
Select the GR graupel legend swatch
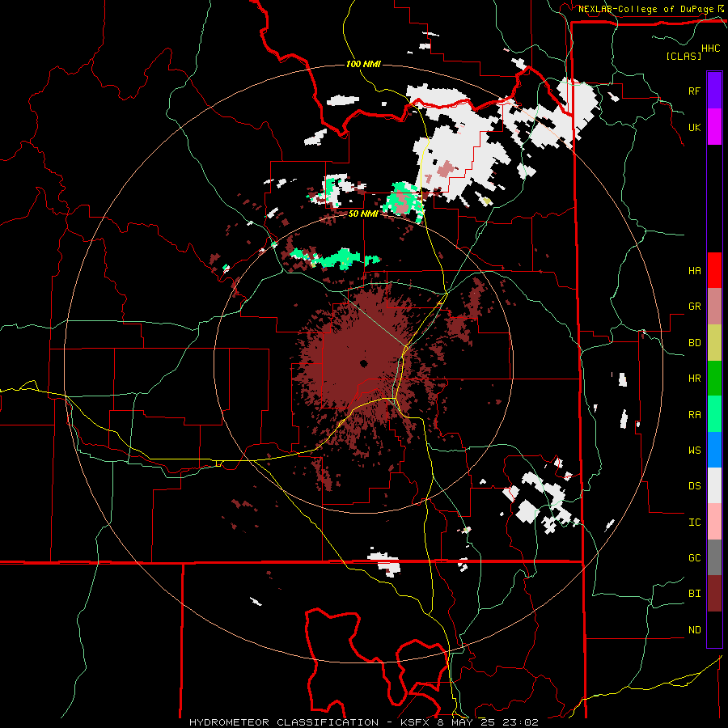(714, 307)
